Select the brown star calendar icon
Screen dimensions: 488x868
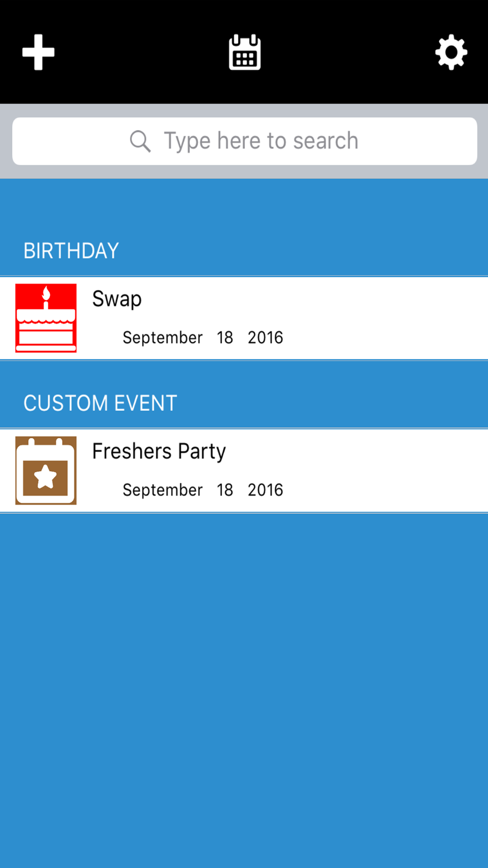pyautogui.click(x=46, y=470)
